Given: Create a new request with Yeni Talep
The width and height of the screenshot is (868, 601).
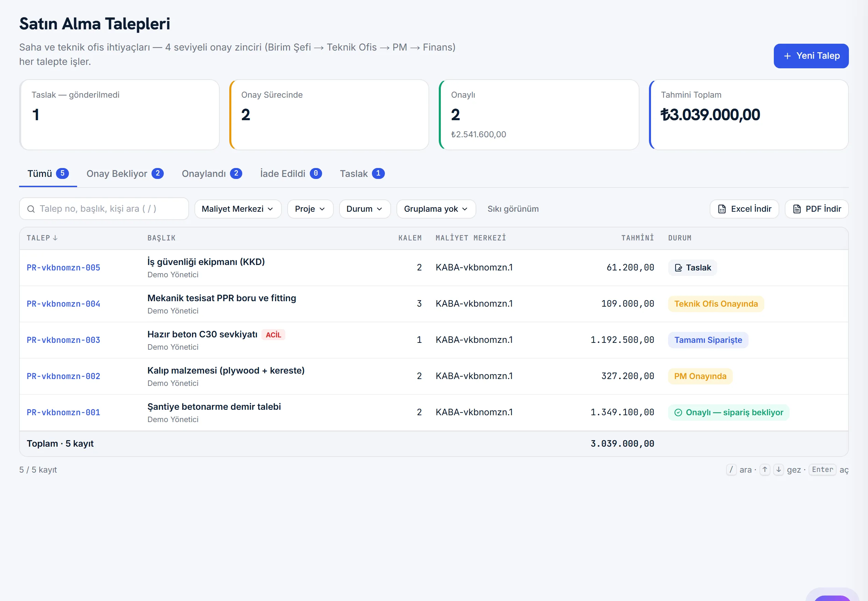Looking at the screenshot, I should (811, 56).
